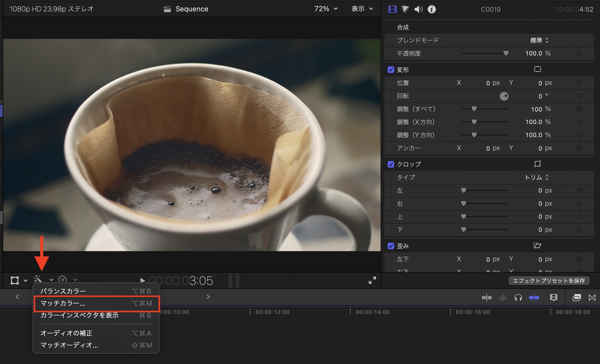The width and height of the screenshot is (600, 364).
Task: Open the Audio inspector speaker icon
Action: 418,9
